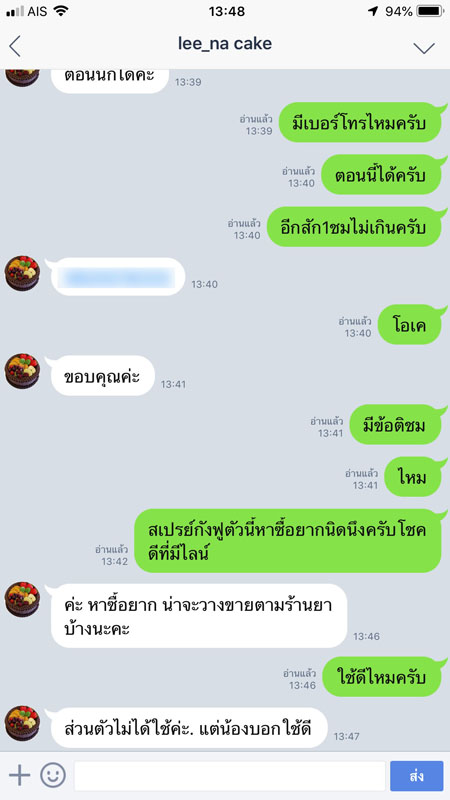
Task: Tap the blue ส่ง send button
Action: 416,776
